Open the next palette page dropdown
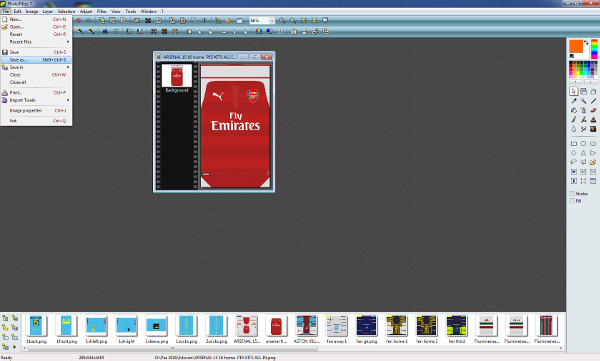Viewport: 600px width, 361px height. [590, 82]
